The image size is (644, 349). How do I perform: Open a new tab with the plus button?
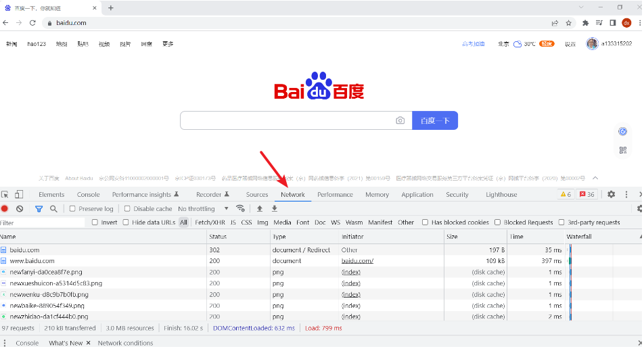(x=111, y=8)
